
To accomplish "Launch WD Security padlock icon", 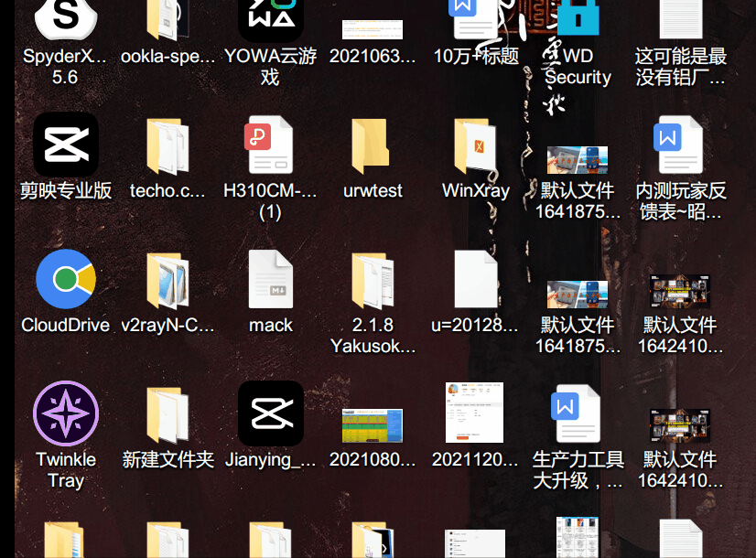I will pos(578,18).
